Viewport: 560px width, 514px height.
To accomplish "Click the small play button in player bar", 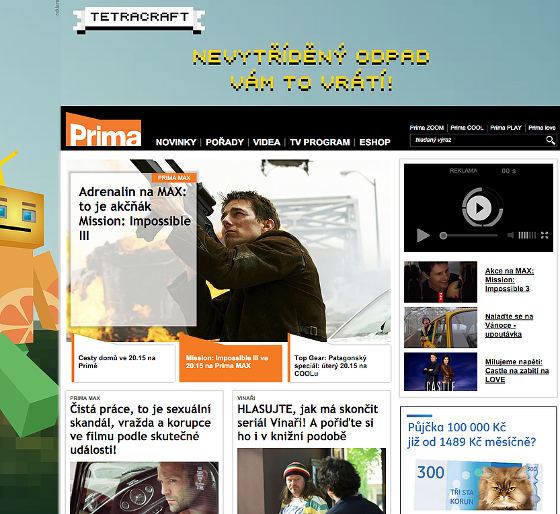I will 423,235.
